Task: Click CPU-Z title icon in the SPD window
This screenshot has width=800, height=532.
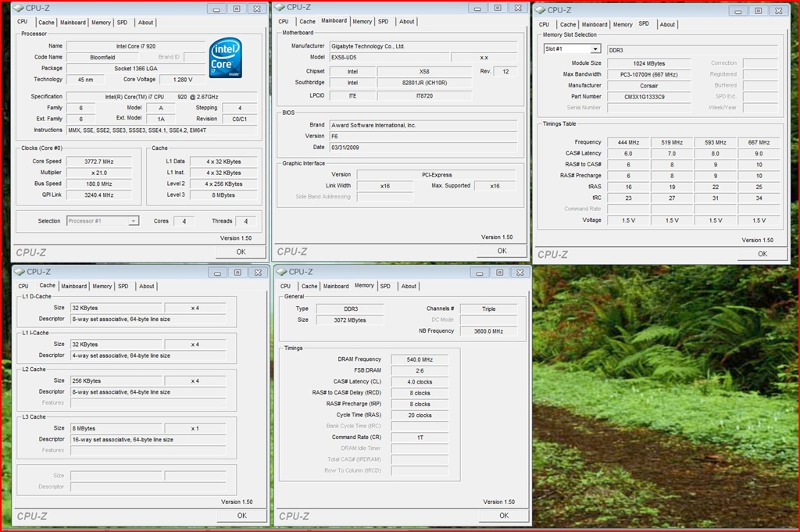Action: (540, 10)
